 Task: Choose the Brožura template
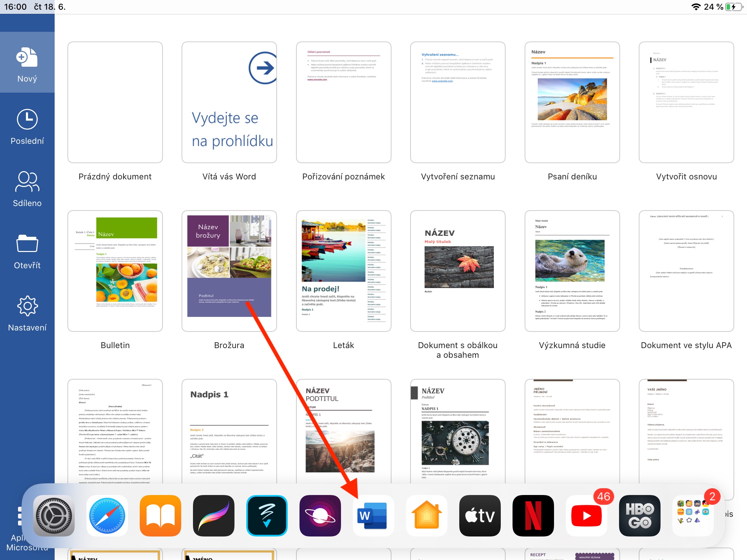229,271
